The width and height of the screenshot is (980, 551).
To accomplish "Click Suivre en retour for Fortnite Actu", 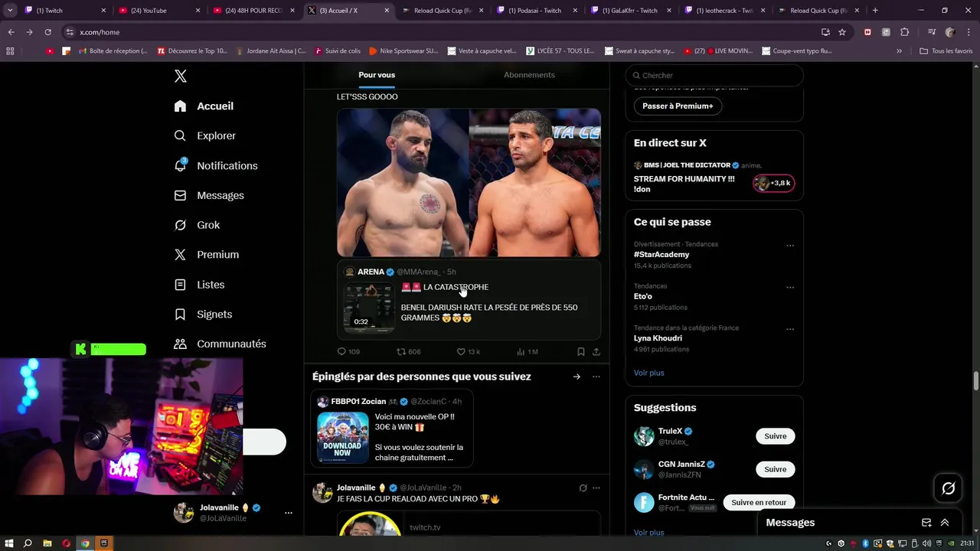I will point(759,502).
